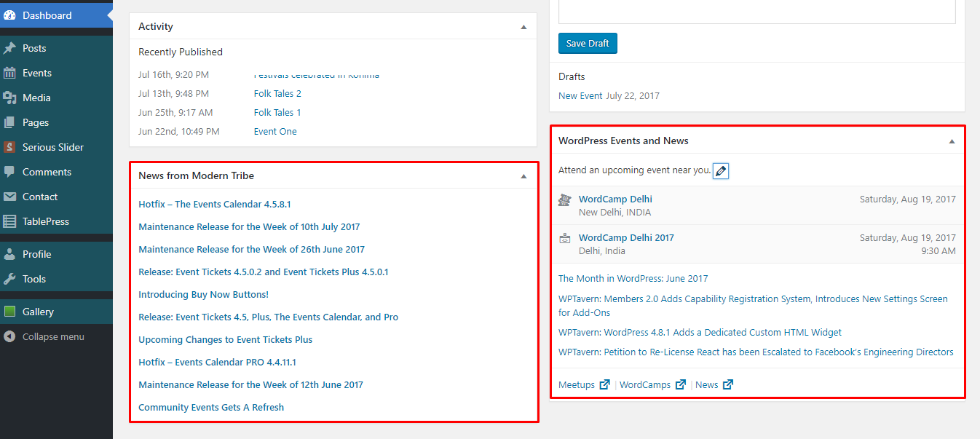
Task: Open Release: Event Tickets 4.5.0.2 link
Action: click(264, 272)
